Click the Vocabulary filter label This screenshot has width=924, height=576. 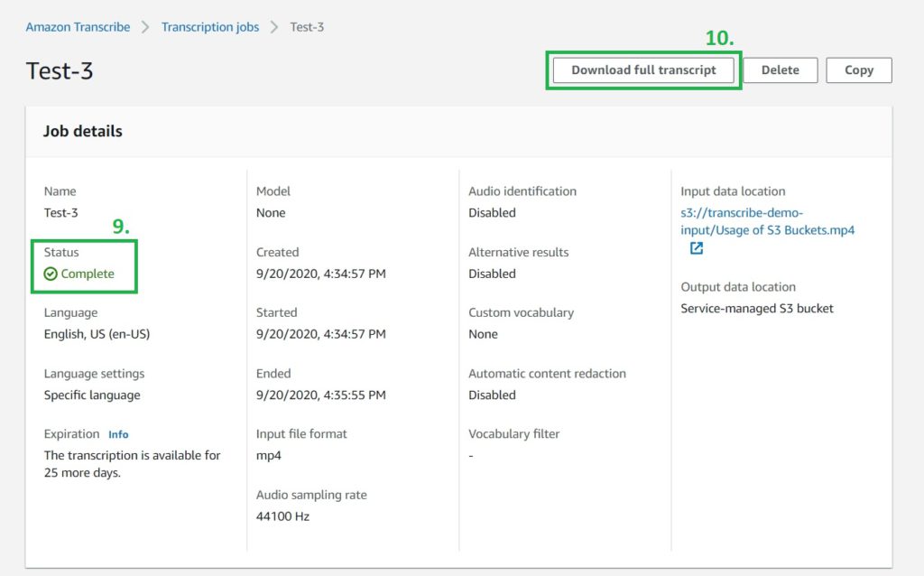[513, 434]
